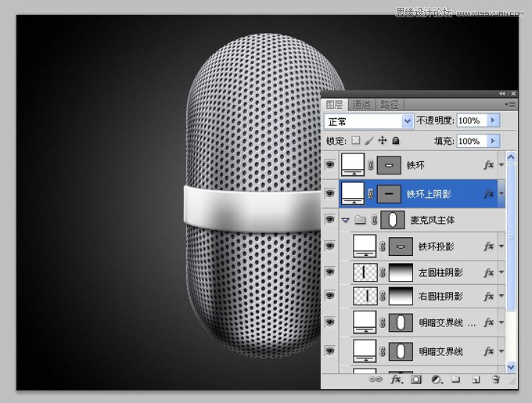This screenshot has height=403, width=532.
Task: Expand effects arrow on 铁环 layer
Action: (x=501, y=165)
